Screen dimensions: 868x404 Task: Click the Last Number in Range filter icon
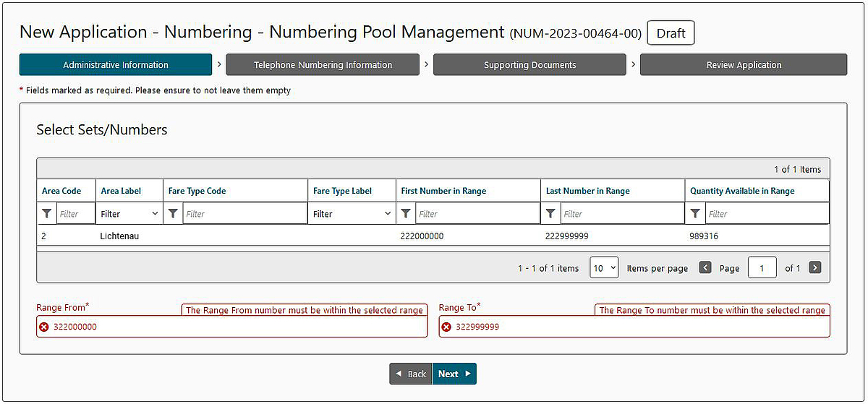click(550, 214)
